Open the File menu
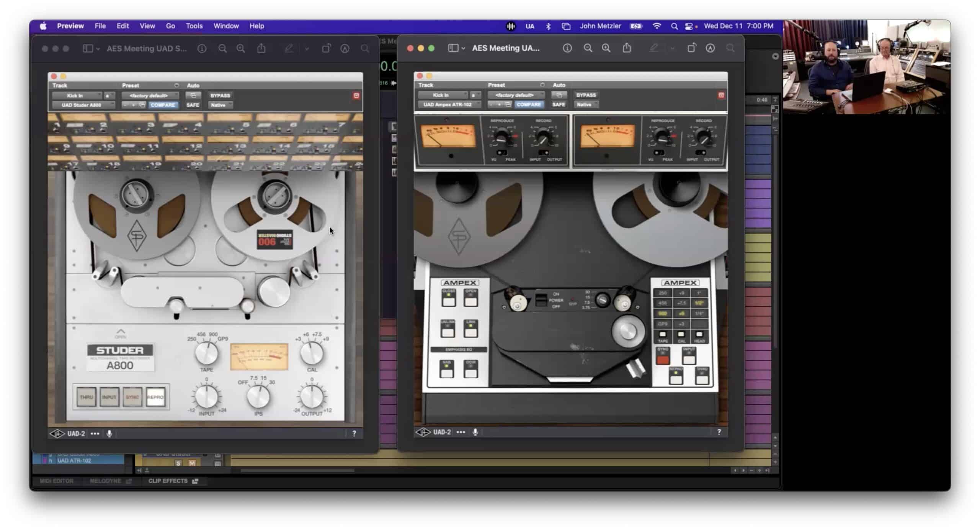The width and height of the screenshot is (980, 530). [100, 26]
